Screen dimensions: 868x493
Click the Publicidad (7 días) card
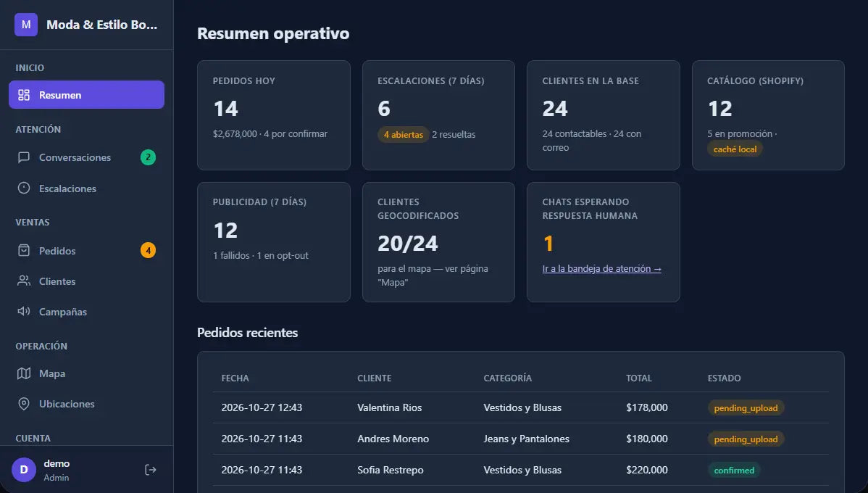[273, 242]
